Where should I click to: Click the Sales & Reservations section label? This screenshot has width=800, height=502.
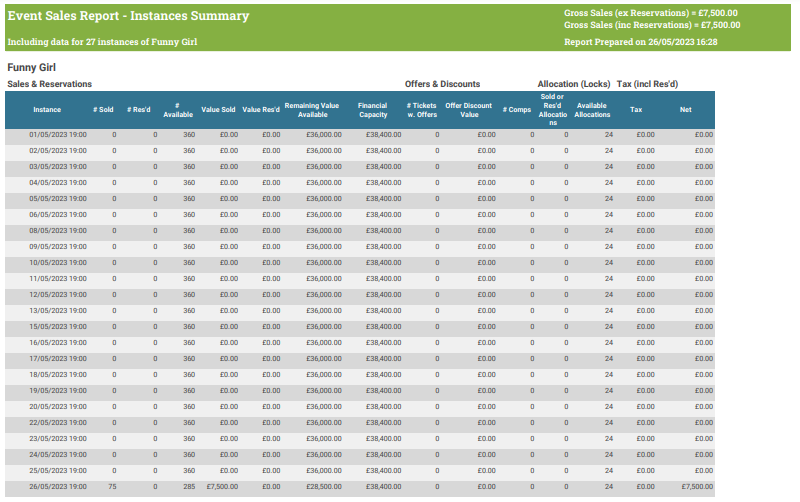pyautogui.click(x=49, y=84)
